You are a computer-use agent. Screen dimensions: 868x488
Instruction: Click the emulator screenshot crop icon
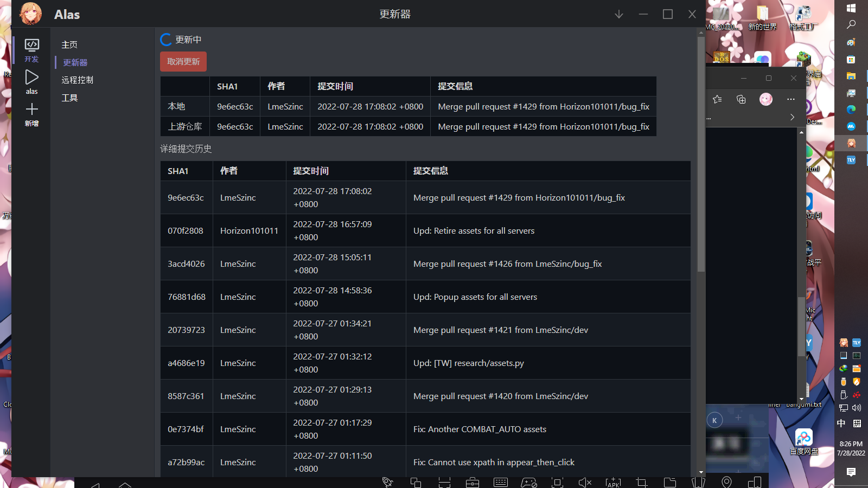642,483
